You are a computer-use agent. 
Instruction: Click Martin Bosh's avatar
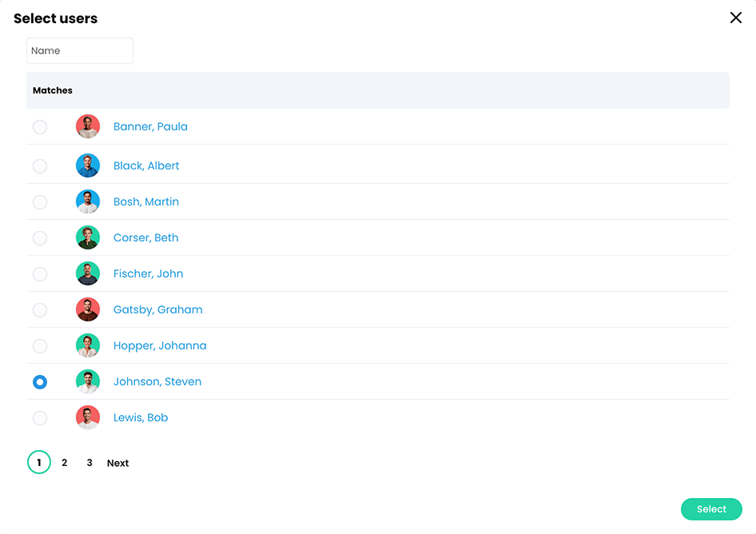88,201
